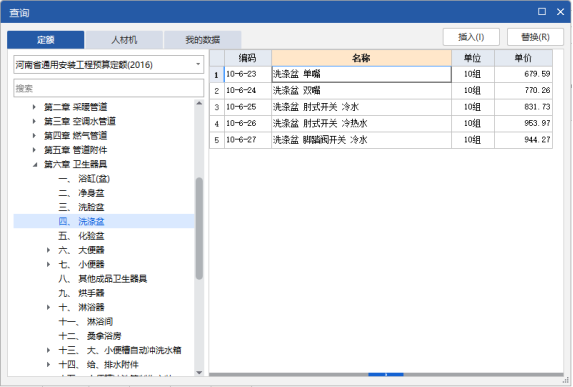Close the 查询 dialog window

point(561,12)
